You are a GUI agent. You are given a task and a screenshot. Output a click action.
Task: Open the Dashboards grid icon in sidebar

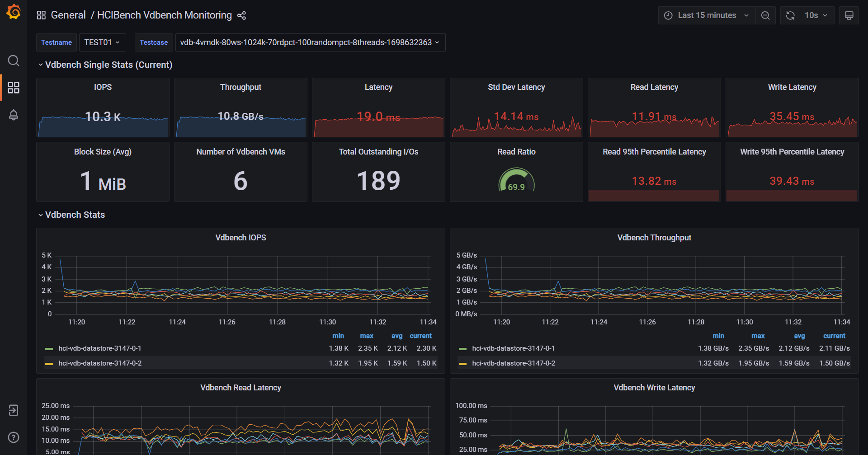pyautogui.click(x=14, y=88)
